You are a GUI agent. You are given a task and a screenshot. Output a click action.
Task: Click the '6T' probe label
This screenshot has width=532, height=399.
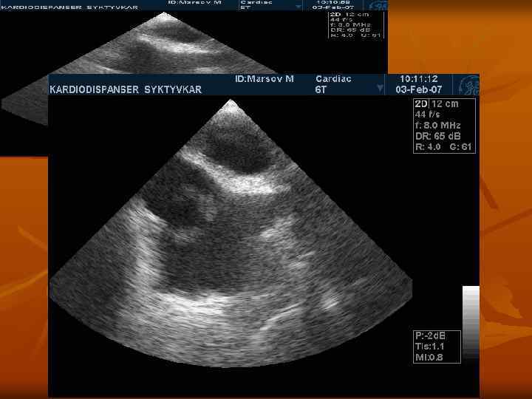(x=321, y=89)
